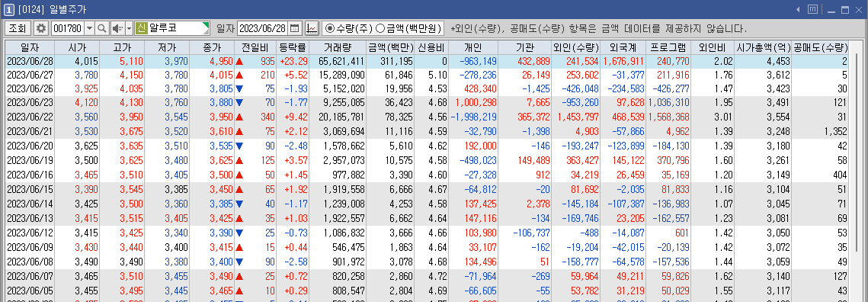
Task: Click the 개인 column header
Action: (x=473, y=47)
